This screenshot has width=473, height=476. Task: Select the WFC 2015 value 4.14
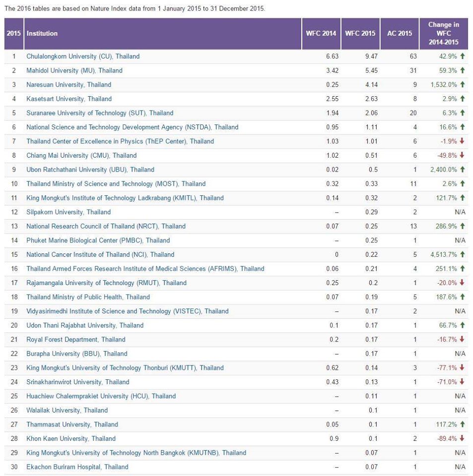(x=371, y=85)
